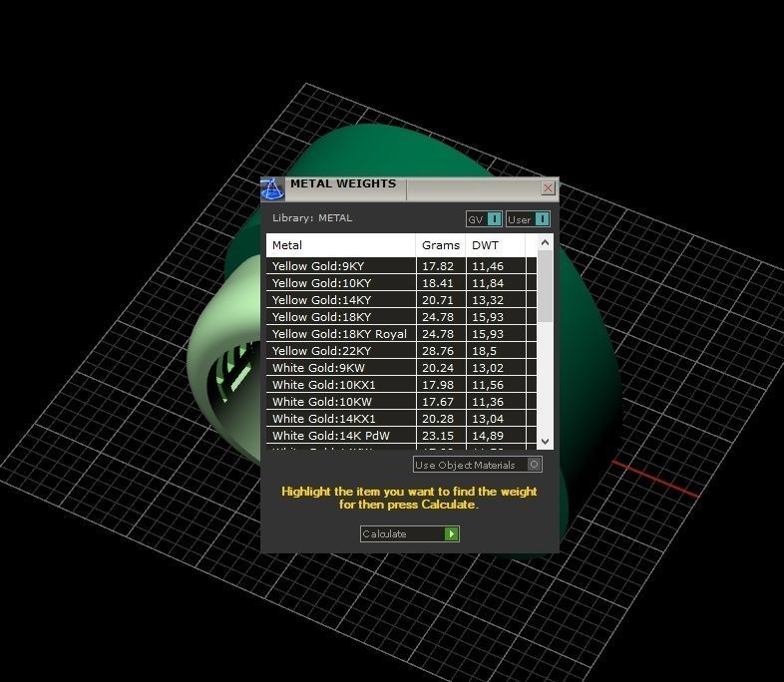The image size is (784, 682).
Task: Click the Metal Weights scale icon
Action: (272, 188)
